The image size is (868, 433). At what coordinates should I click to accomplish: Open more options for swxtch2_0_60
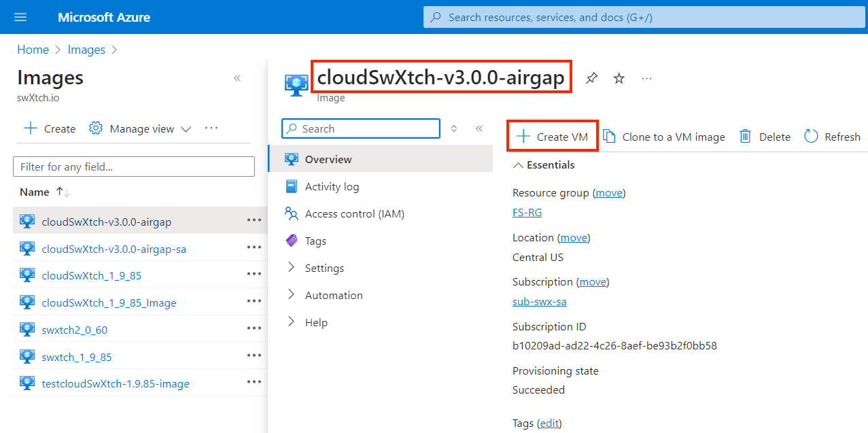254,328
